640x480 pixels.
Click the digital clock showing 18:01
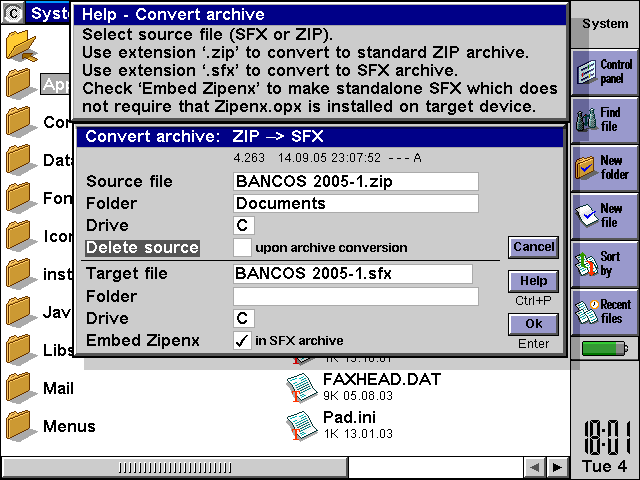(607, 438)
